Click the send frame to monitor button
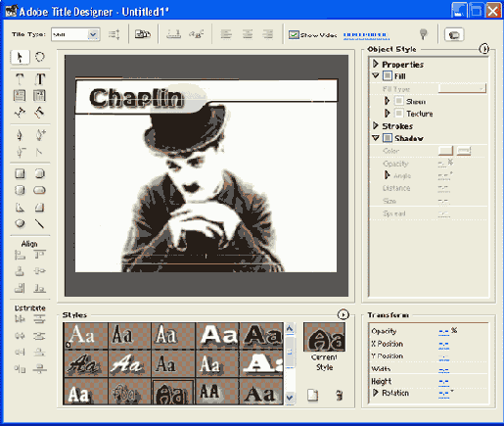 coord(454,34)
